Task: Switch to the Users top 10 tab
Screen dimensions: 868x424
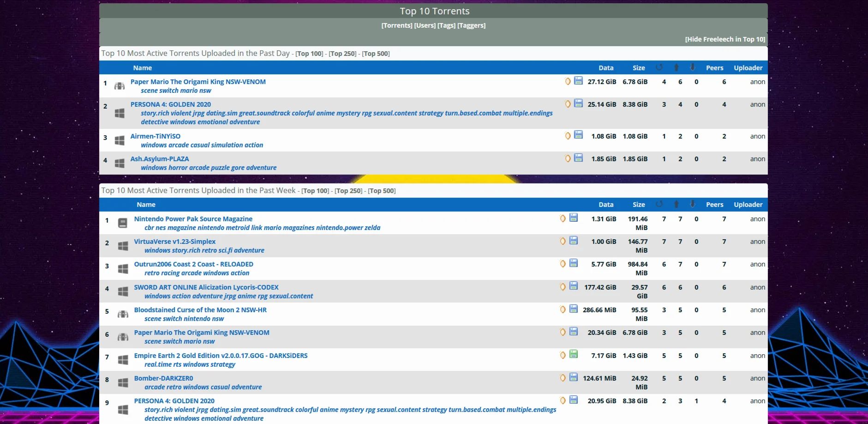Action: pyautogui.click(x=425, y=25)
